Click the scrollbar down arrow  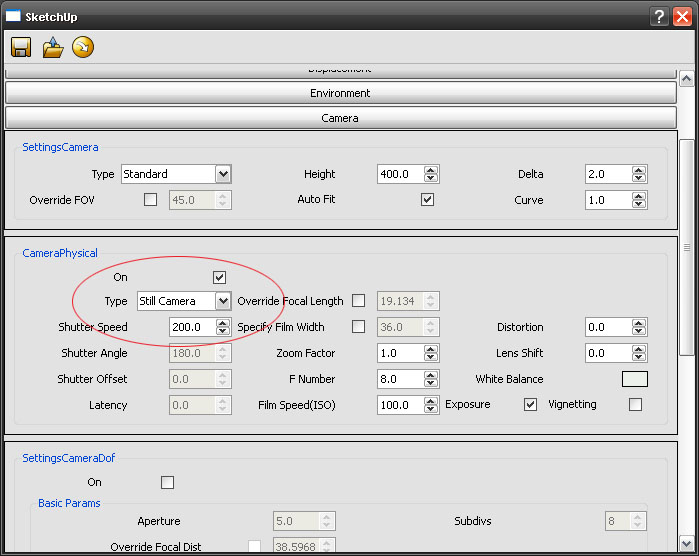pyautogui.click(x=687, y=544)
